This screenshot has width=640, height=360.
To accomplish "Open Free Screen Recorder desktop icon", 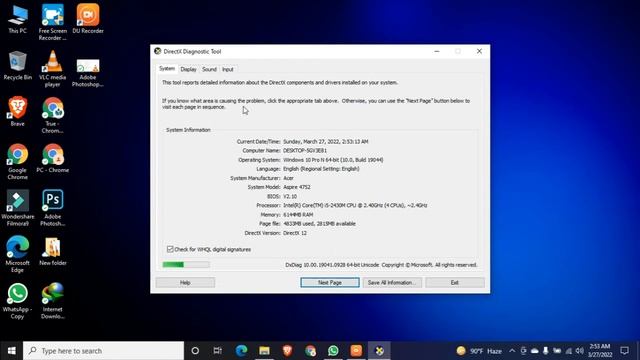I will coord(53,22).
